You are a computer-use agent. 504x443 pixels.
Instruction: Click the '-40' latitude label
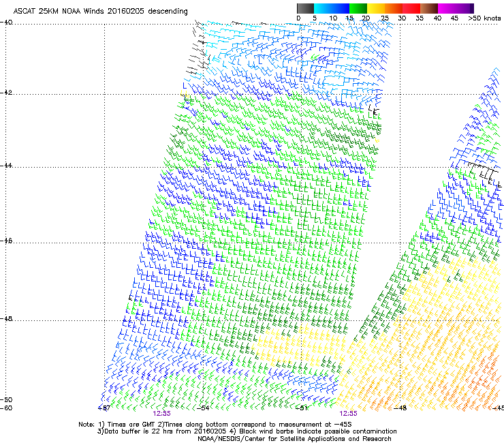tap(6, 22)
